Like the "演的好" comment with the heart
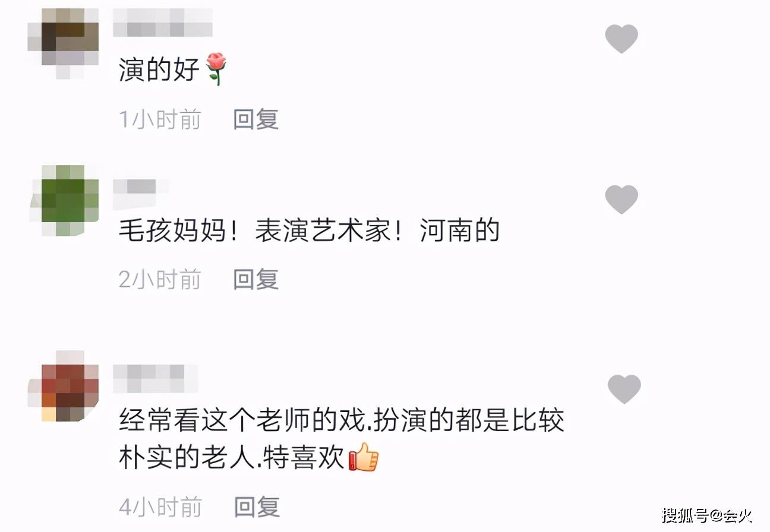This screenshot has height=532, width=770. (x=621, y=39)
